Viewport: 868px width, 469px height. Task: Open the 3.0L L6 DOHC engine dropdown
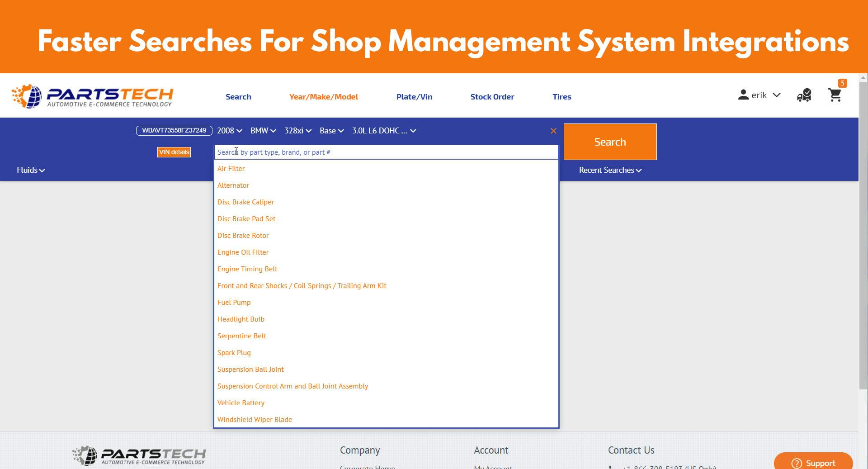click(x=384, y=131)
